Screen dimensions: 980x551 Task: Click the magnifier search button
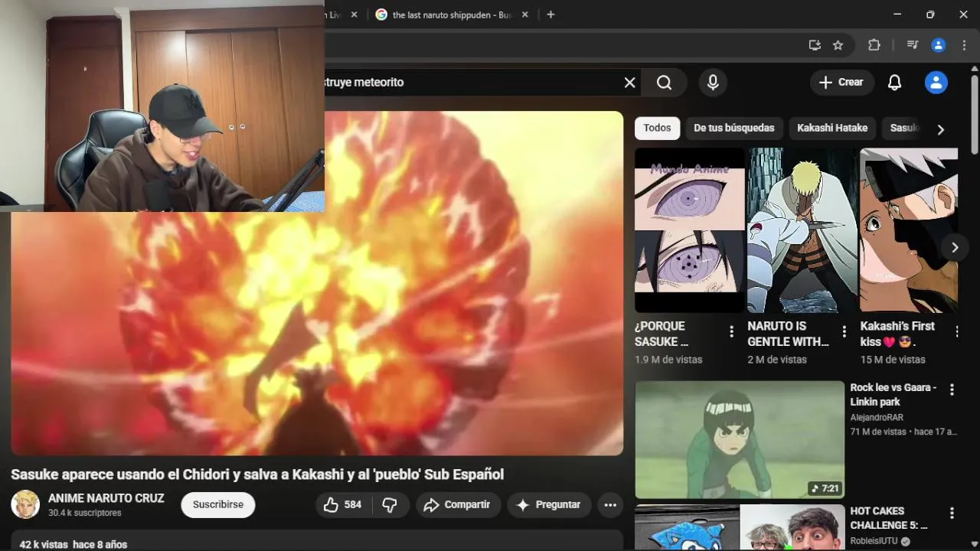pos(664,83)
